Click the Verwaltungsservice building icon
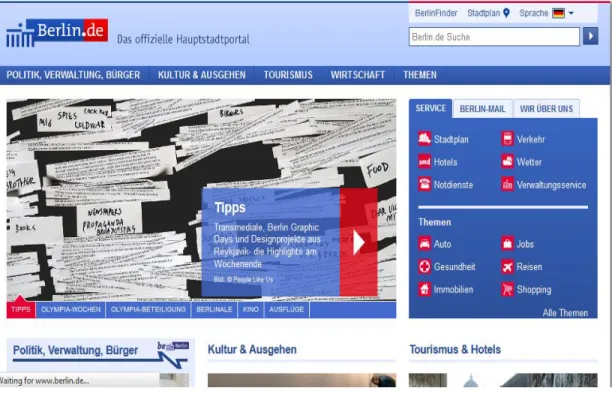This screenshot has height=394, width=615. tap(509, 185)
